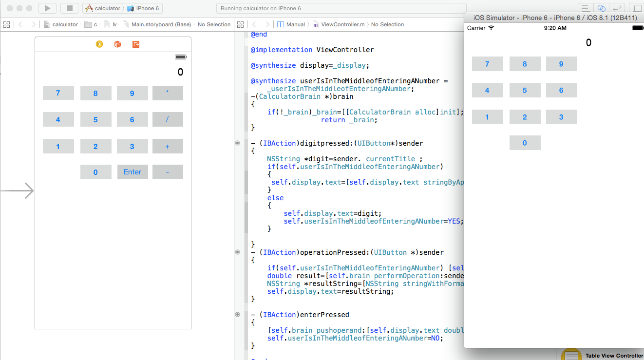Click the storyboard battery status icon
This screenshot has height=360, width=644.
click(181, 57)
